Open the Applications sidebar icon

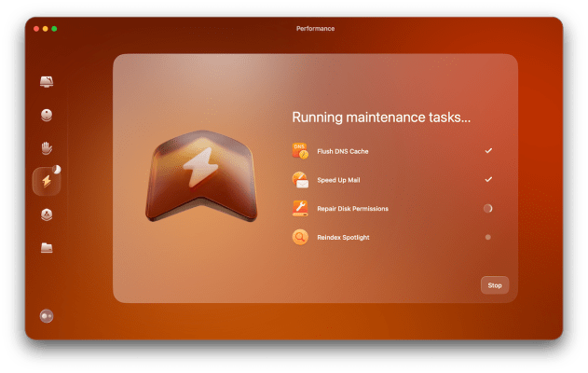[47, 214]
